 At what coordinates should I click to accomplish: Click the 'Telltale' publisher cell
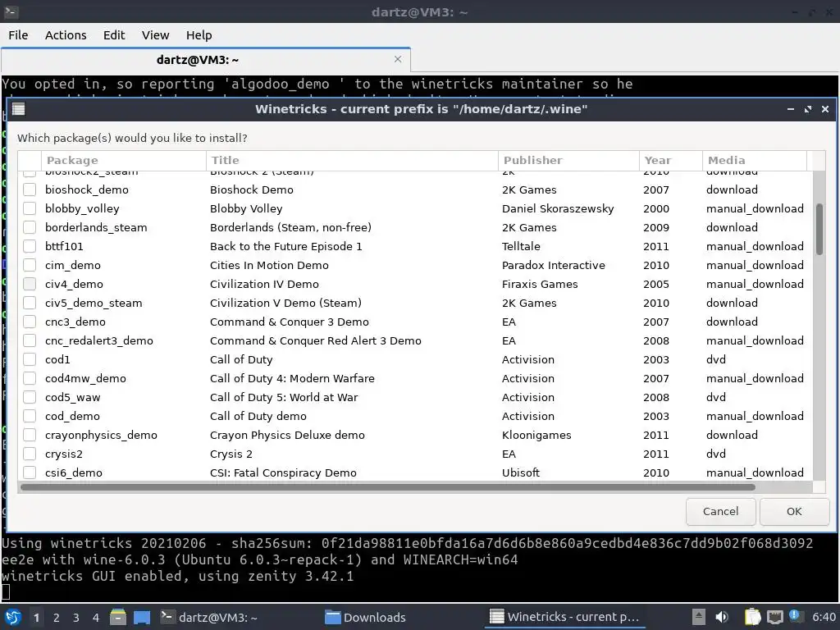(521, 246)
